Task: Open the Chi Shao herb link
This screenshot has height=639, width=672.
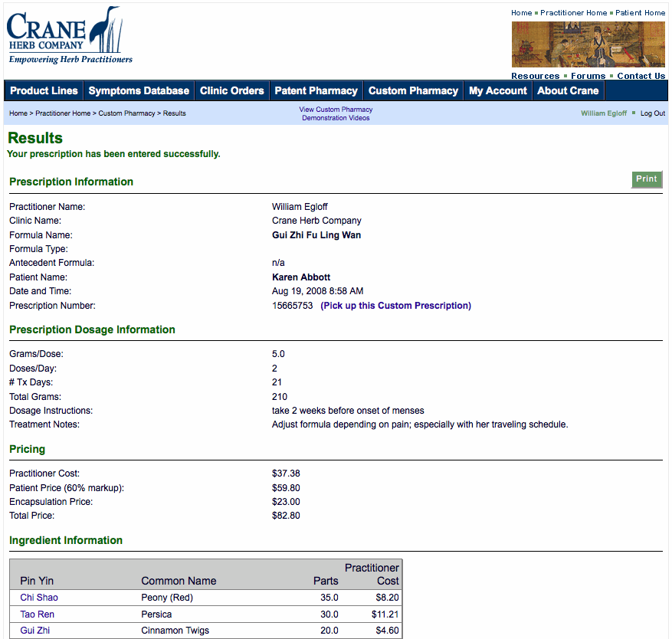Action: 38,598
